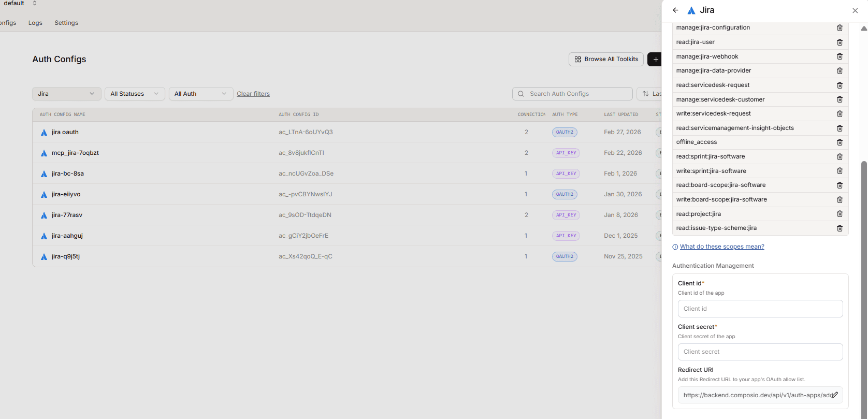Image resolution: width=868 pixels, height=419 pixels.
Task: Click the Last Updated column header
Action: tap(621, 114)
